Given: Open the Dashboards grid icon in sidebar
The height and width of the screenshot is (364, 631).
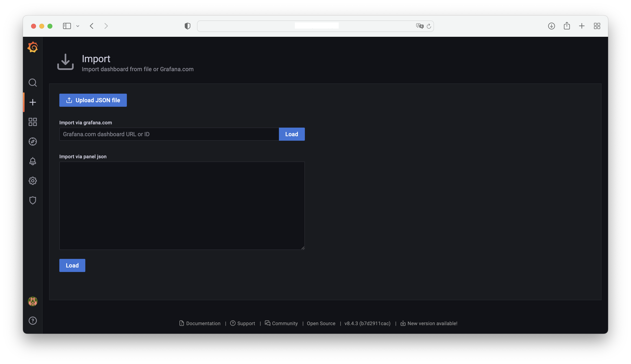Looking at the screenshot, I should click(33, 122).
